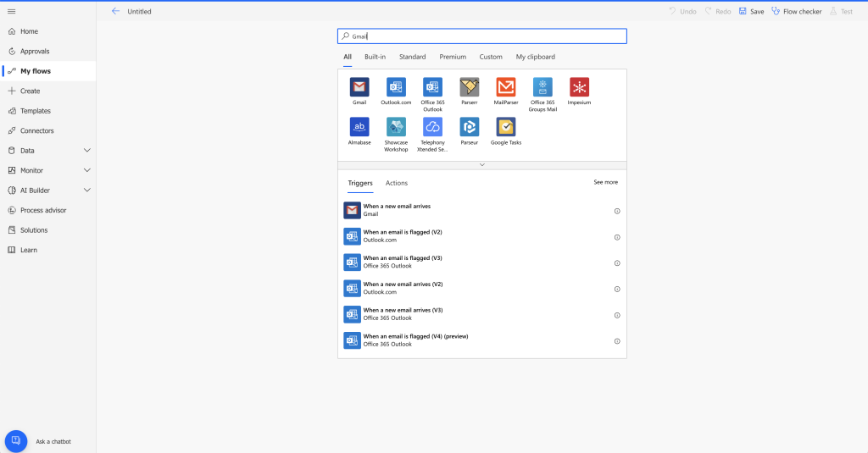Pick the Telephony Xtended connector
868x453 pixels.
(432, 127)
